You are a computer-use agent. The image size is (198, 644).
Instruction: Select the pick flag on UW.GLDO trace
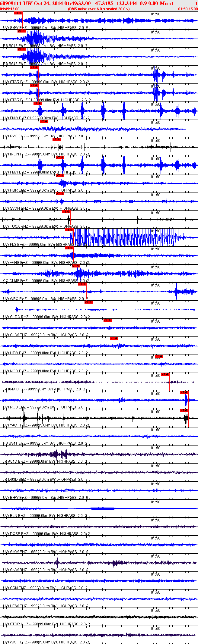89,302
